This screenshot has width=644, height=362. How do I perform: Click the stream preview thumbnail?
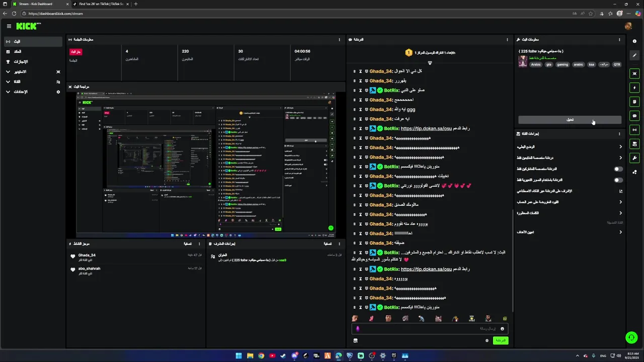(205, 164)
